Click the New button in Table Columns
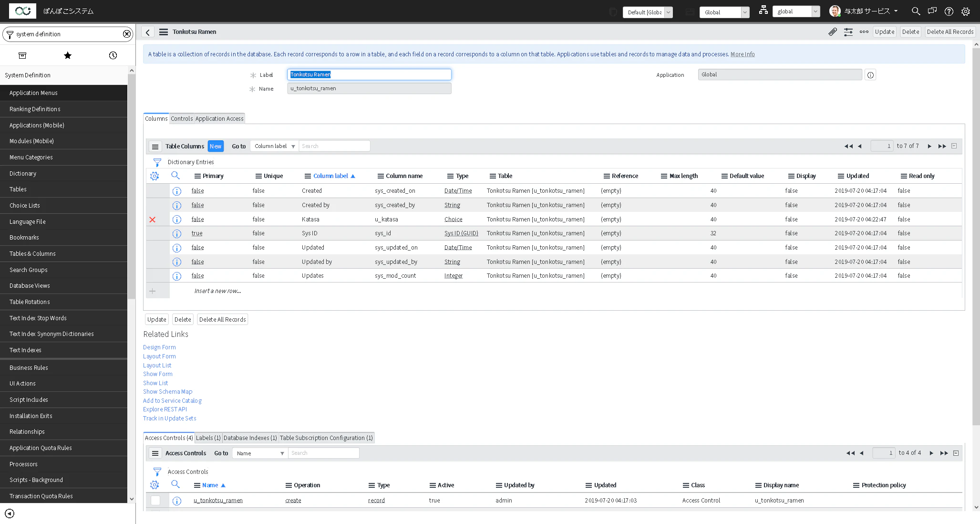Image resolution: width=980 pixels, height=524 pixels. [216, 147]
